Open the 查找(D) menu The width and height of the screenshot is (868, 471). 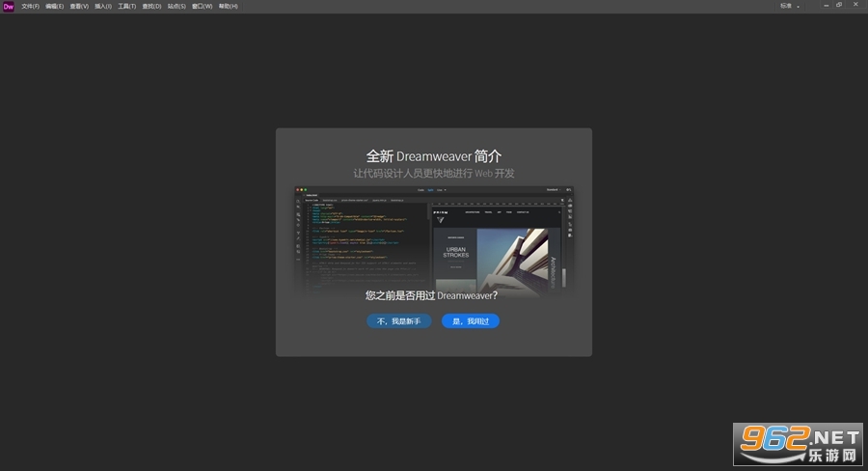[151, 6]
